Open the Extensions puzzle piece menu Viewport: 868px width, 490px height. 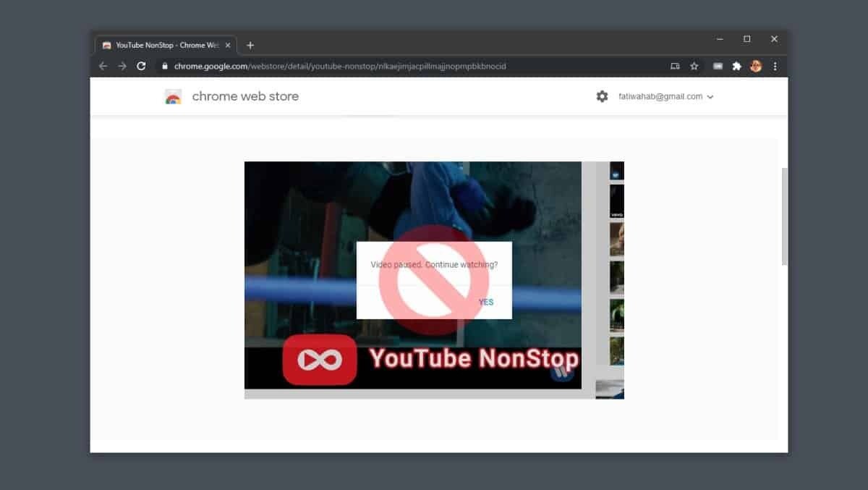click(x=736, y=66)
